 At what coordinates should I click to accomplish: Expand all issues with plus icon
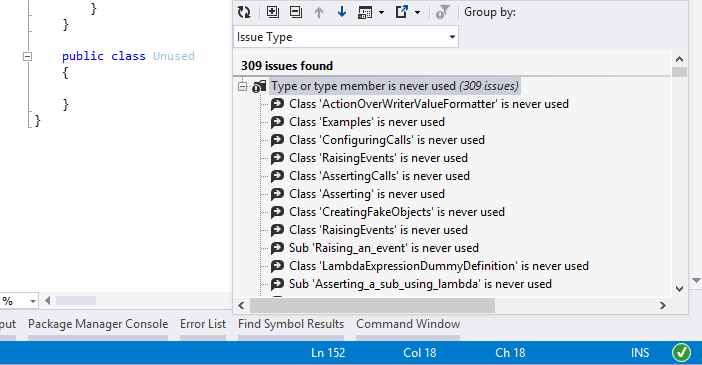point(273,12)
